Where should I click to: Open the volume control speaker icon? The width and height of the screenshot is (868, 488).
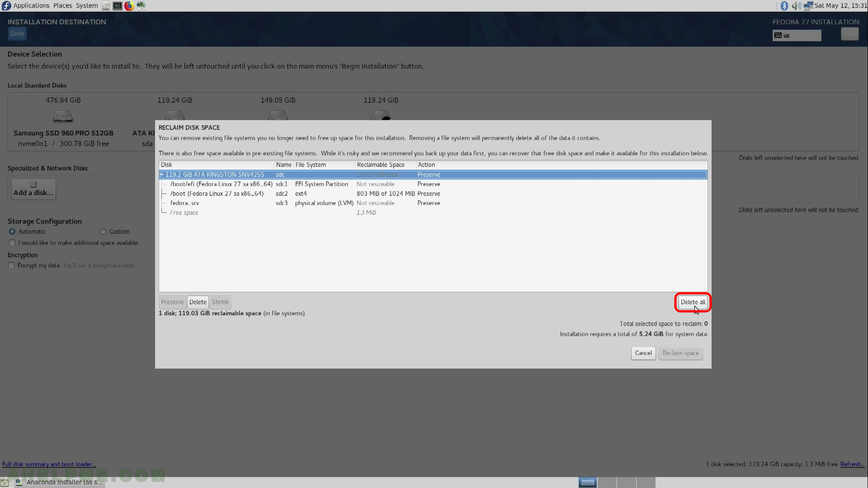[x=796, y=6]
